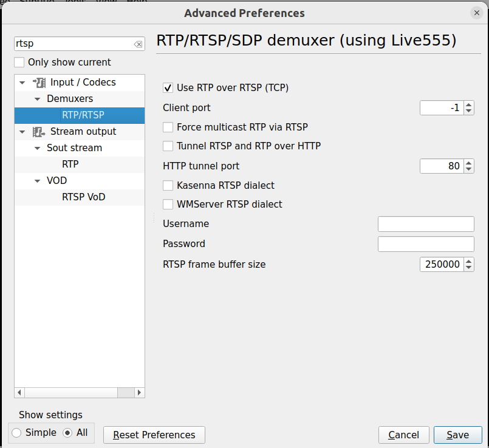Check Tunnel RTSP and RTP over HTTP
This screenshot has height=448, width=489.
pyautogui.click(x=168, y=146)
